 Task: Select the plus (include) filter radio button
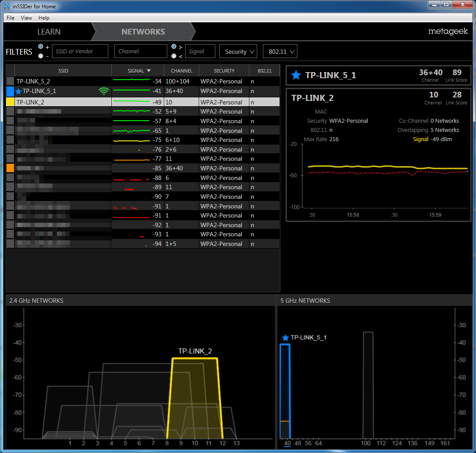(41, 47)
